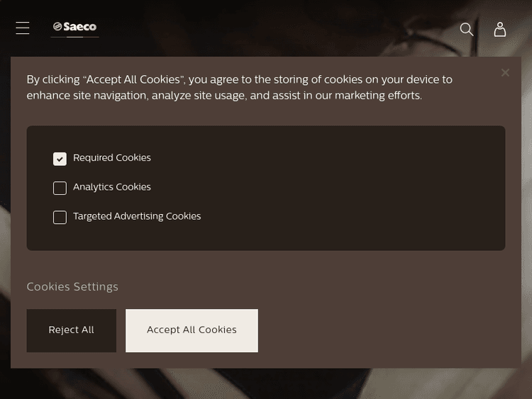Click the empty header area beside the logo
Viewport: 532px width, 399px height.
tap(284, 28)
